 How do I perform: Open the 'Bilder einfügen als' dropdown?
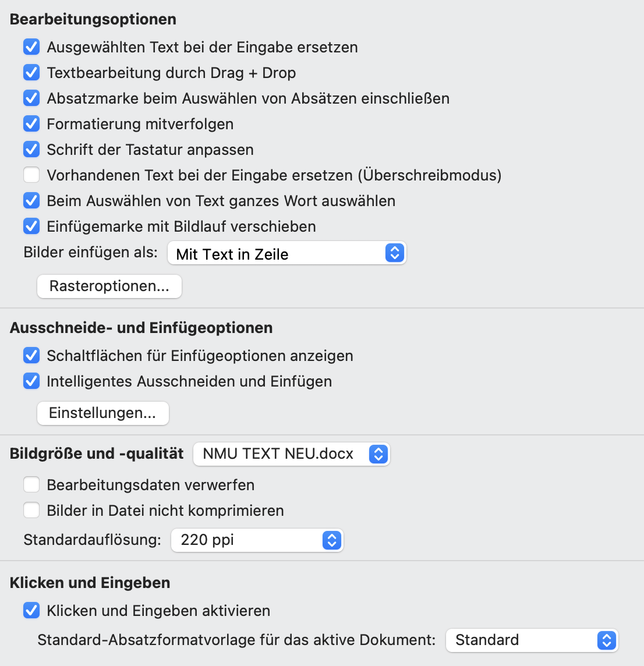pyautogui.click(x=286, y=254)
